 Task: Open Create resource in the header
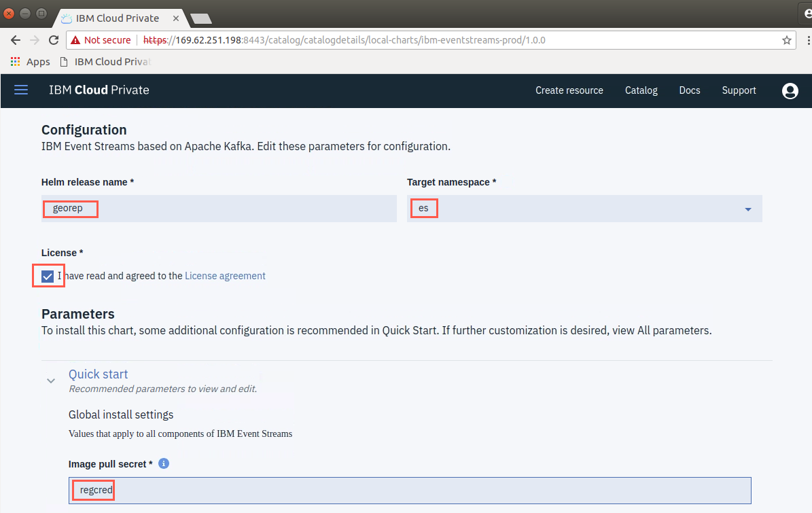pos(569,90)
